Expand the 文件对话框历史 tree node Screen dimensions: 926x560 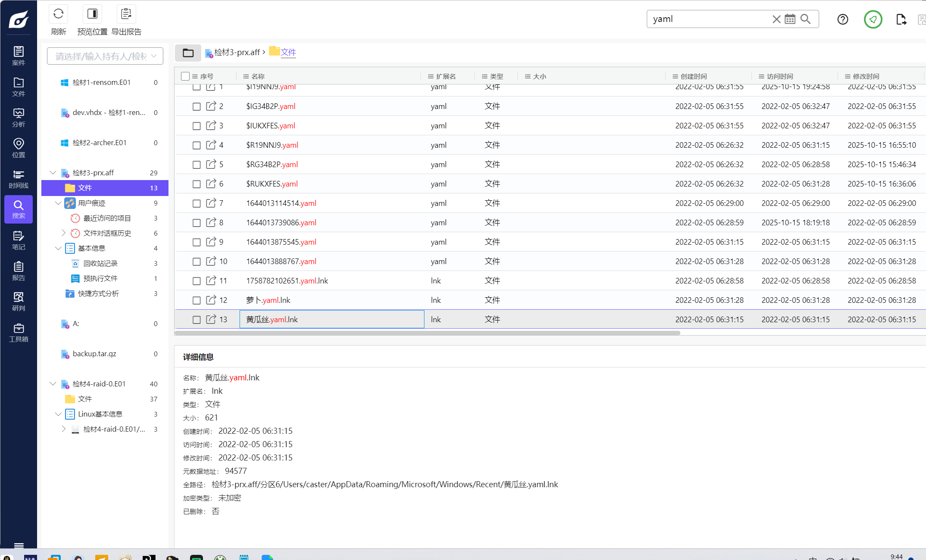[64, 233]
